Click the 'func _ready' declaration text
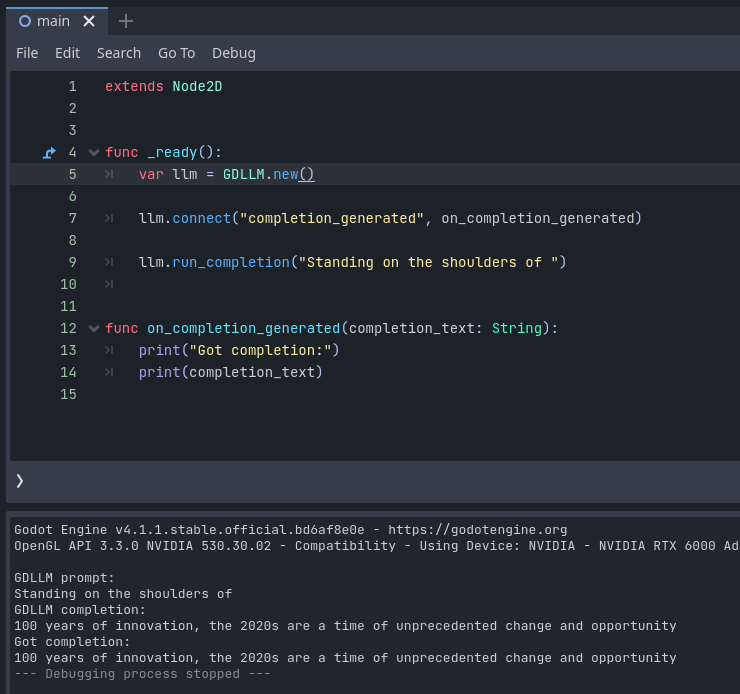 point(151,152)
